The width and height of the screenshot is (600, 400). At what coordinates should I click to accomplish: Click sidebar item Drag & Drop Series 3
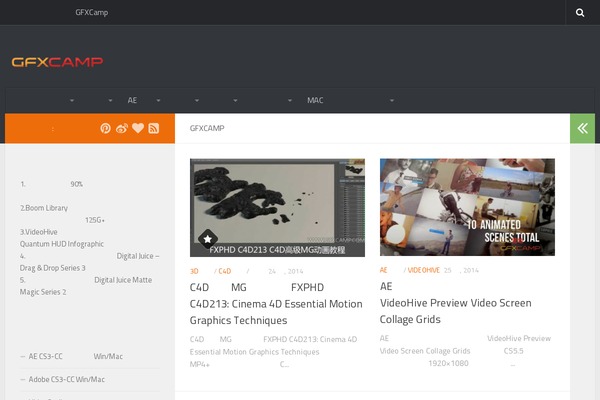click(52, 268)
